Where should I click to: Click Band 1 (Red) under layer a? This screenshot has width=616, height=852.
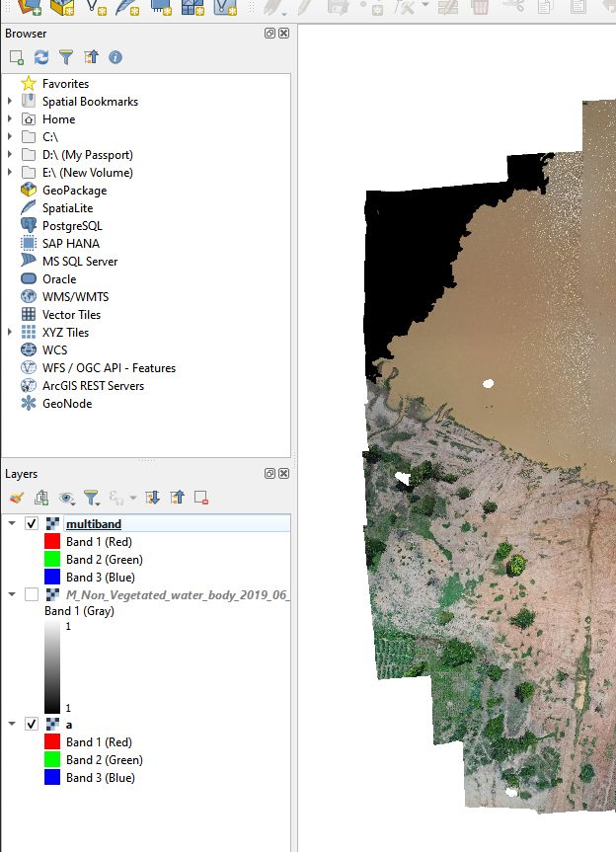click(x=99, y=741)
